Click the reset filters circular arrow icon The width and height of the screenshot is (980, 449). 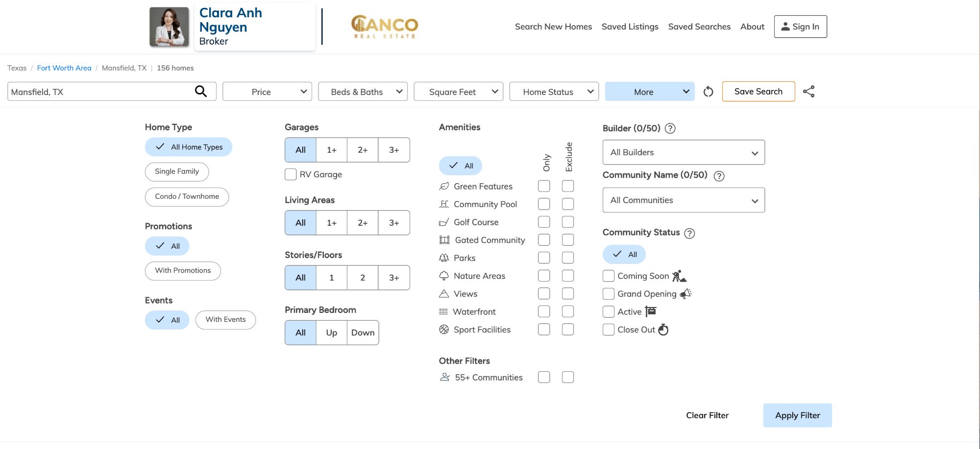[x=708, y=92]
